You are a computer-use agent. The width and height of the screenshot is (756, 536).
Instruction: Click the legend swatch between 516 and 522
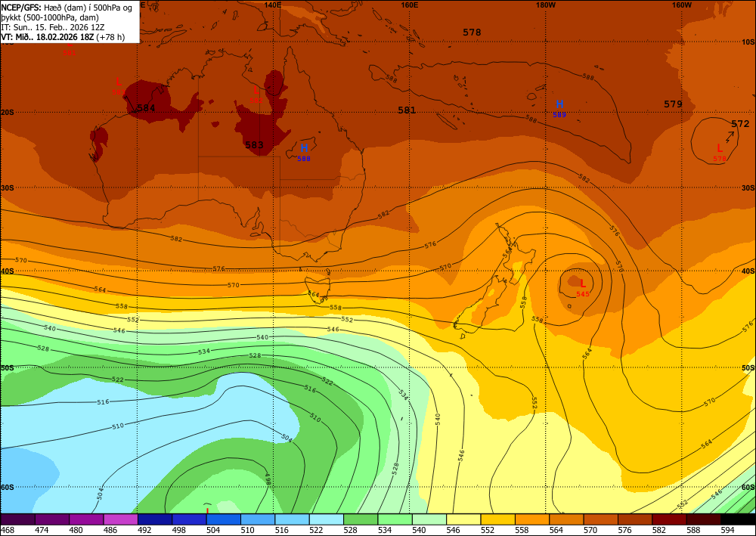[292, 519]
